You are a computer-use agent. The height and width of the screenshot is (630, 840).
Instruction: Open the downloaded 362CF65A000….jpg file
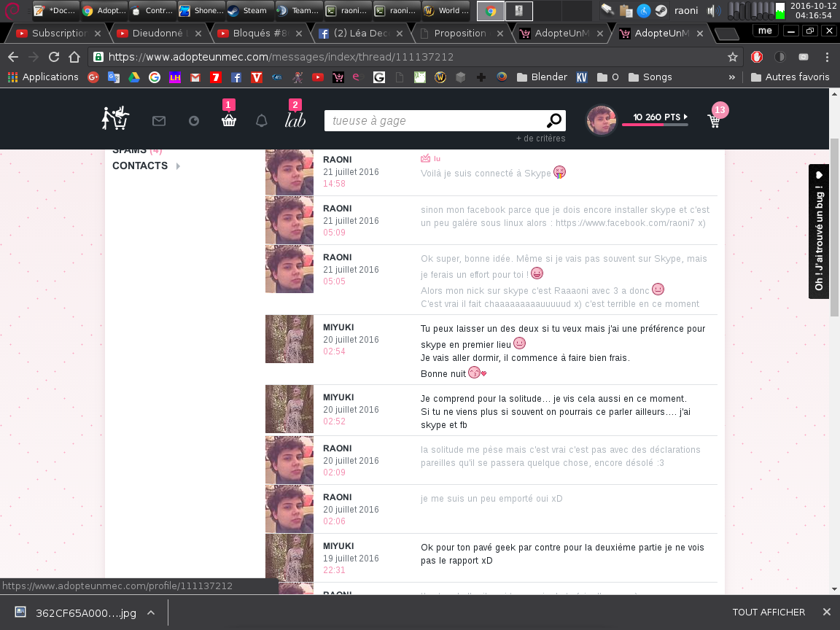click(75, 612)
